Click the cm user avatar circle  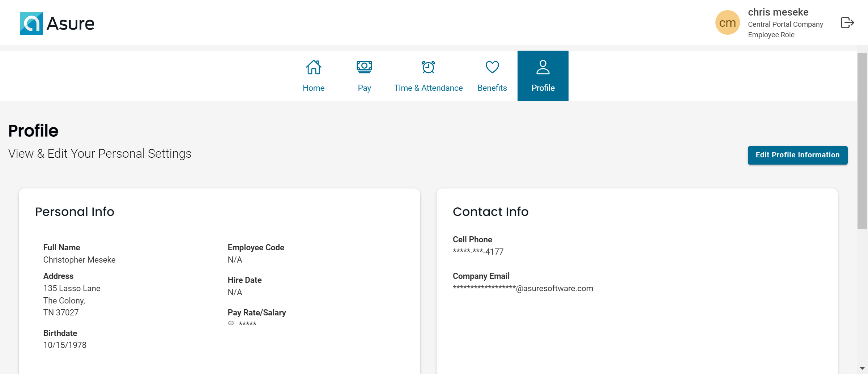pyautogui.click(x=728, y=22)
